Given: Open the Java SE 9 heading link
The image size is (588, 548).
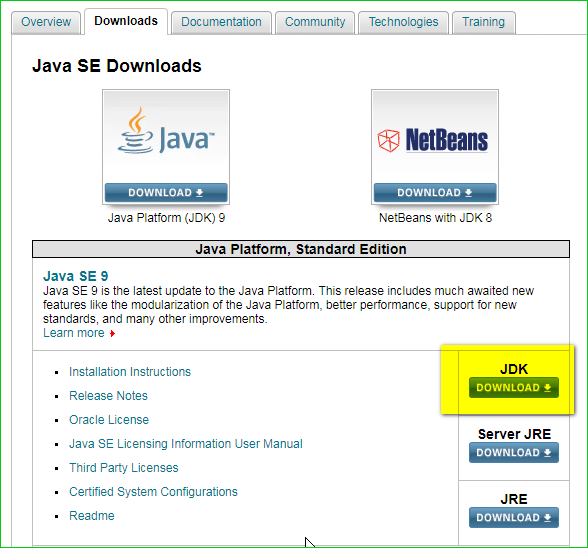Looking at the screenshot, I should pyautogui.click(x=76, y=276).
